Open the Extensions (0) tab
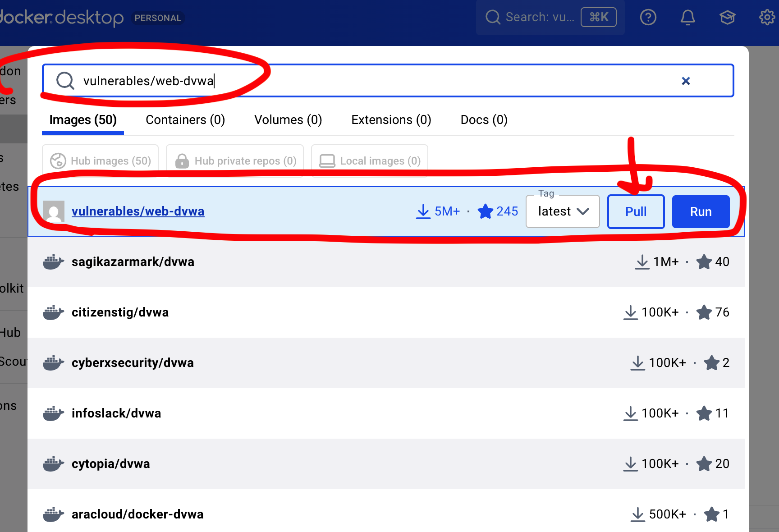 click(391, 120)
